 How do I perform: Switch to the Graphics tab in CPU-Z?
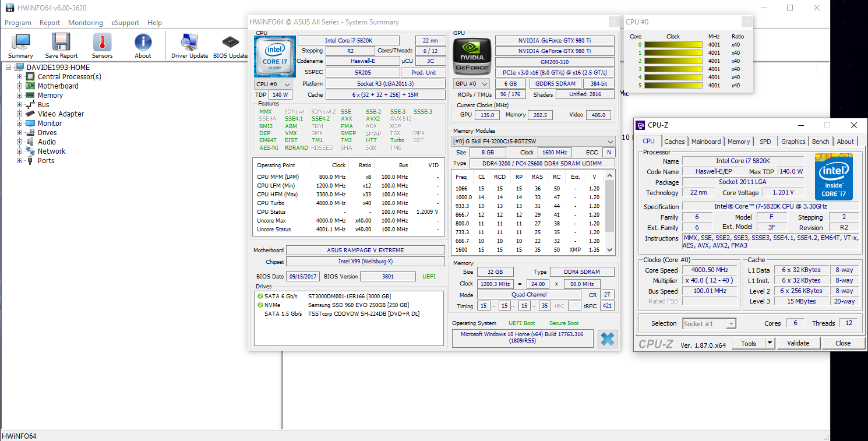pos(793,142)
